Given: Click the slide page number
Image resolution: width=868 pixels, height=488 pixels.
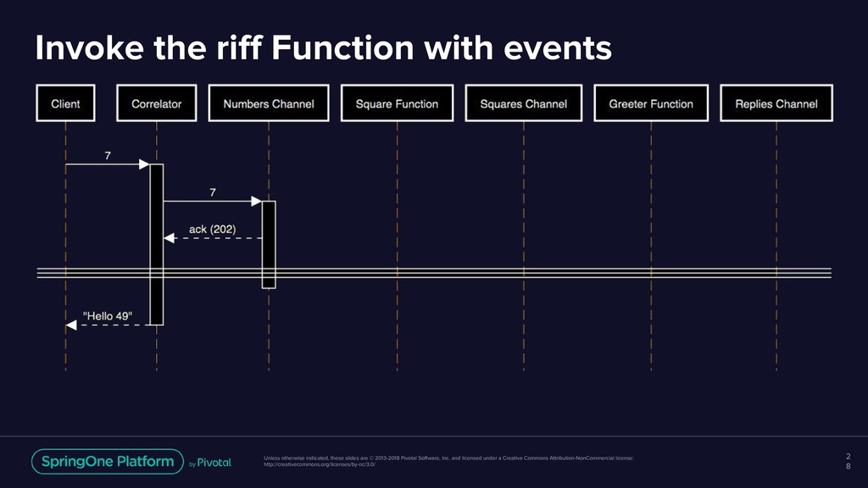Looking at the screenshot, I should coord(848,461).
